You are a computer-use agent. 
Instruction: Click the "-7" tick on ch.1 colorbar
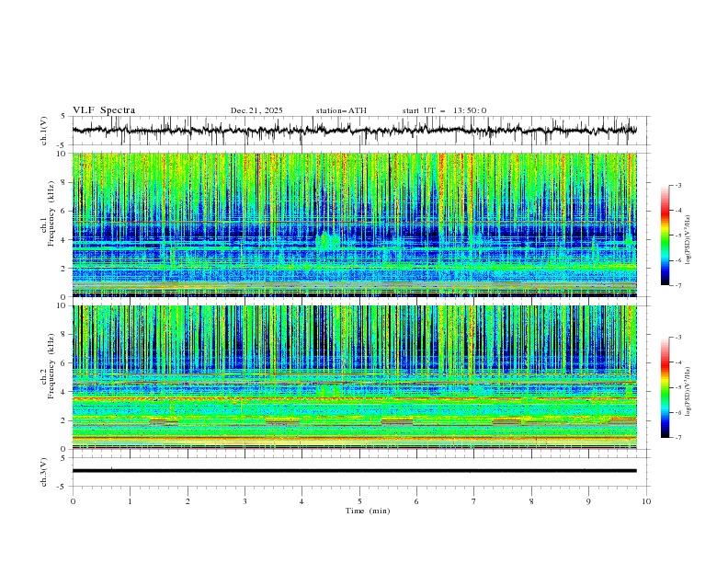678,285
